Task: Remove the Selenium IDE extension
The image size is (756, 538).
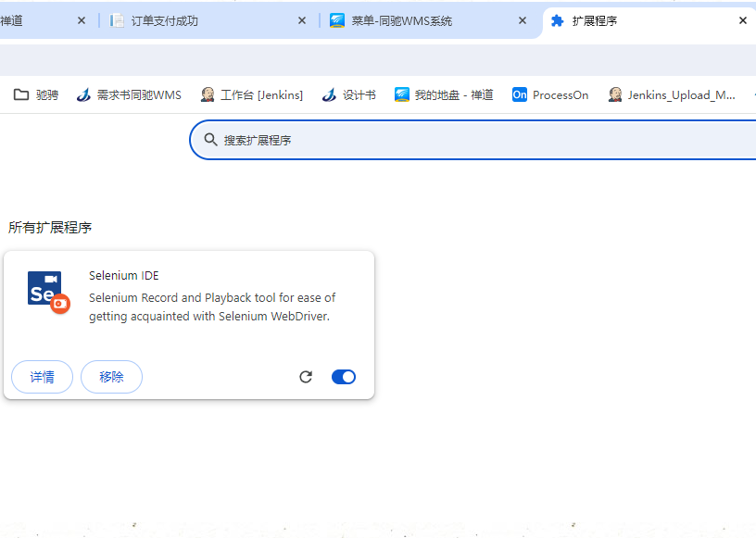Action: coord(111,377)
